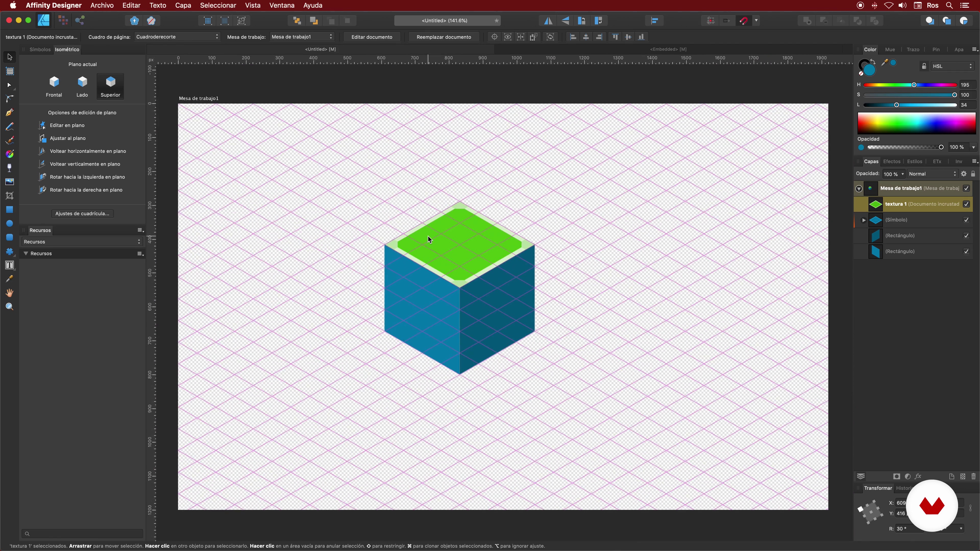Viewport: 980px width, 551px height.
Task: Select the Artboard tool
Action: click(9, 71)
